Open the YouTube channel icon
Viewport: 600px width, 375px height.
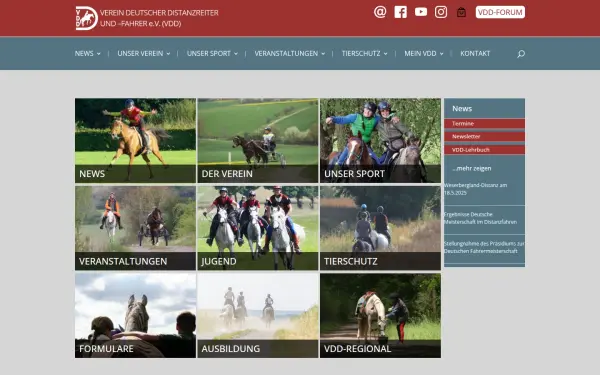[421, 12]
